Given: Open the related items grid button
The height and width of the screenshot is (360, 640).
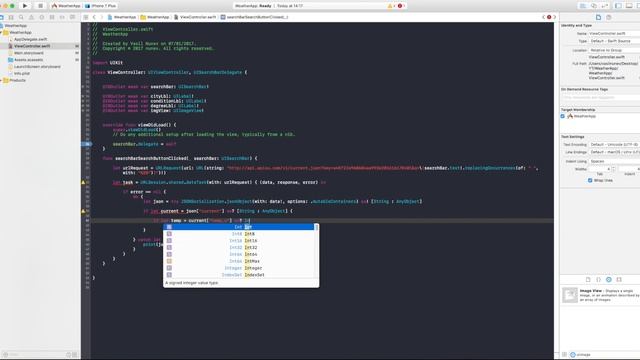Looking at the screenshot, I should pyautogui.click(x=86, y=17).
